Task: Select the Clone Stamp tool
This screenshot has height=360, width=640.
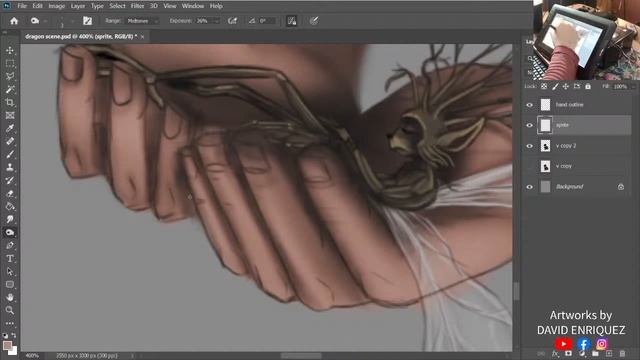Action: pyautogui.click(x=10, y=167)
